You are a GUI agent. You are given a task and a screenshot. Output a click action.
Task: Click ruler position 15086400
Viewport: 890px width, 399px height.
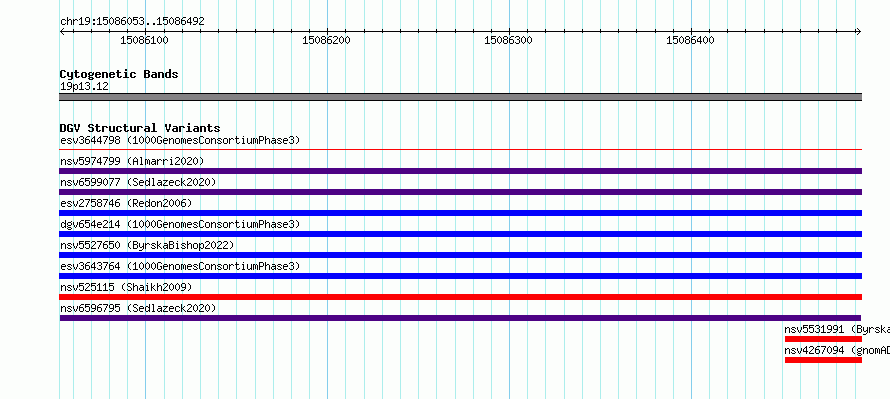coord(690,40)
